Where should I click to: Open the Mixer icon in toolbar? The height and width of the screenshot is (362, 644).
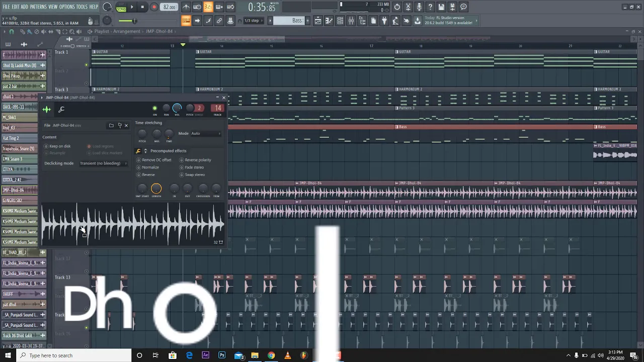coord(351,21)
